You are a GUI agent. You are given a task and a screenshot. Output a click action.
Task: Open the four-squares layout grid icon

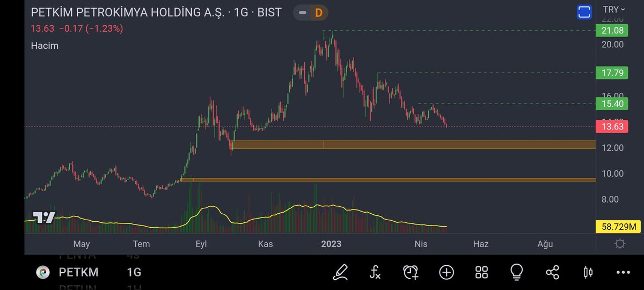click(x=481, y=272)
